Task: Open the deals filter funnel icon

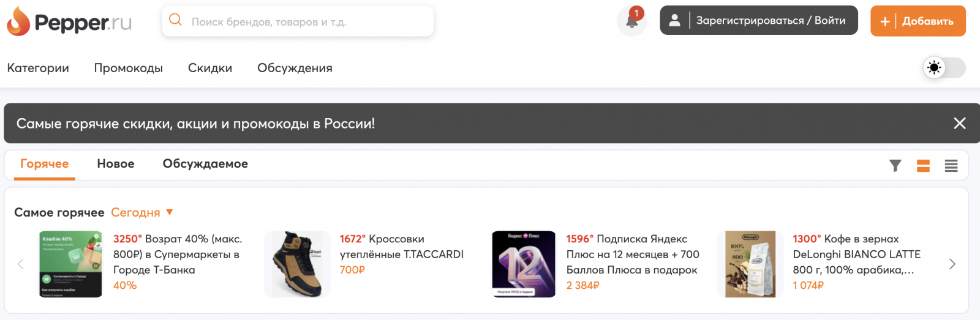Action: (x=895, y=166)
